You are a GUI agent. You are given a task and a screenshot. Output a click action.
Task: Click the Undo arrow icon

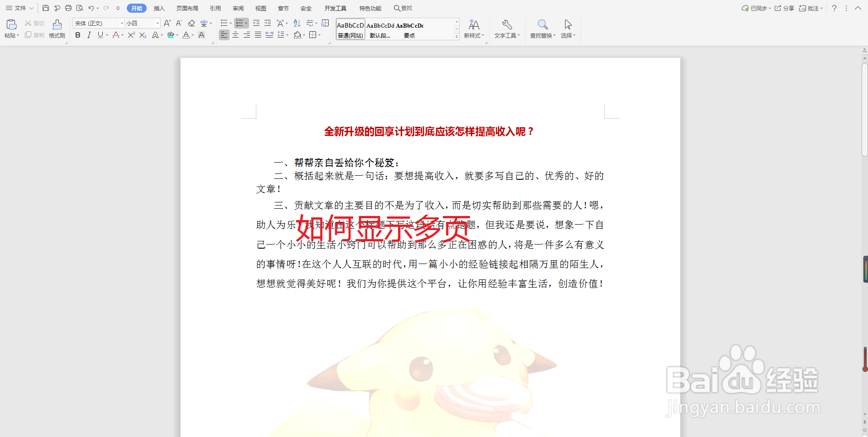(91, 8)
